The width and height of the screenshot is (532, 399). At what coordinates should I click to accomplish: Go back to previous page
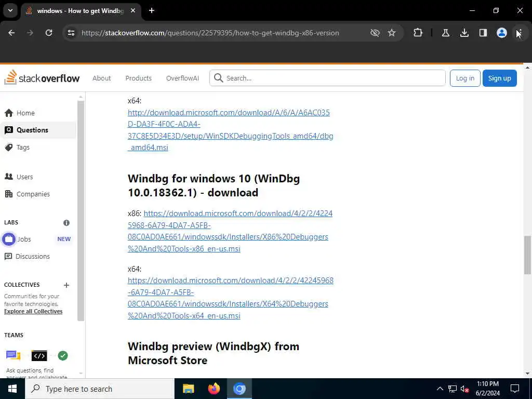point(11,33)
